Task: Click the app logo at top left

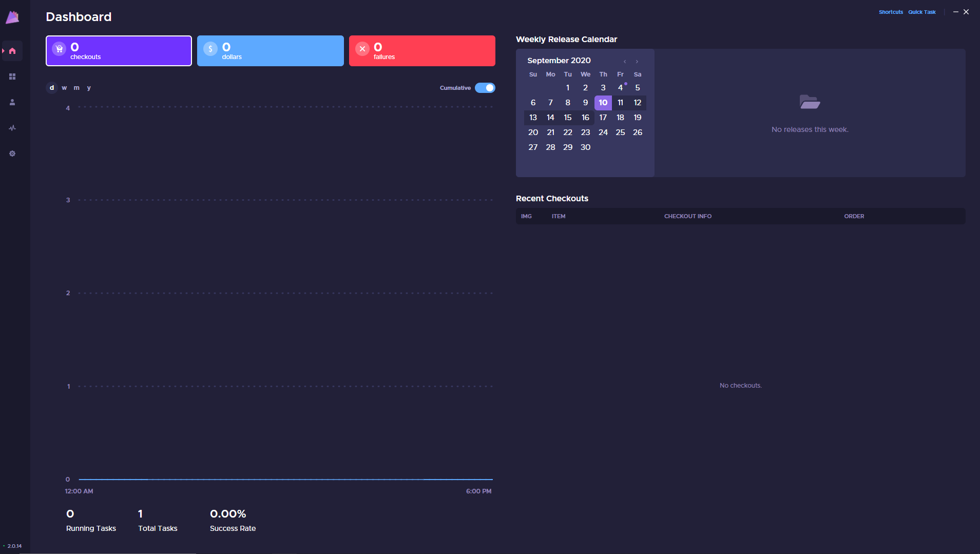Action: (x=12, y=17)
